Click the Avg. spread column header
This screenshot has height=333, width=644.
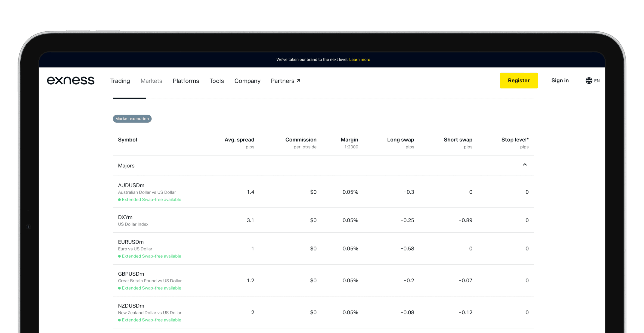click(x=239, y=140)
